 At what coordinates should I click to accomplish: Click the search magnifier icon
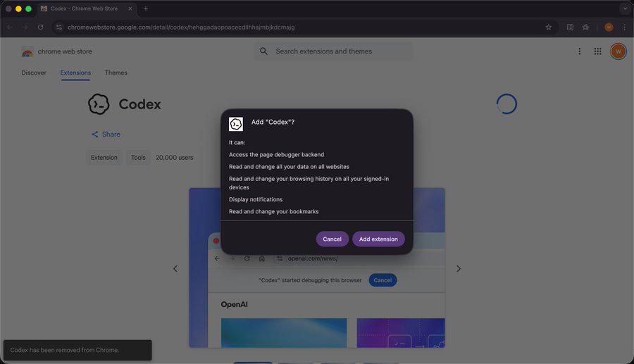point(263,51)
